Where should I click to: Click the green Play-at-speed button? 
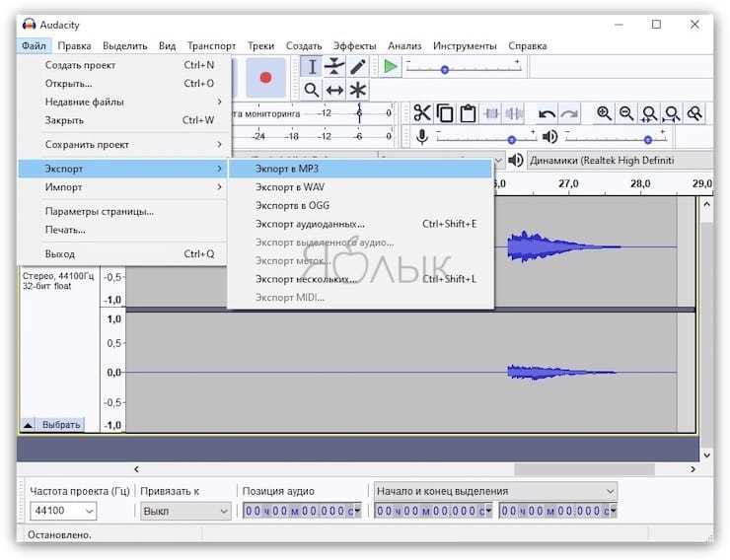pyautogui.click(x=390, y=67)
